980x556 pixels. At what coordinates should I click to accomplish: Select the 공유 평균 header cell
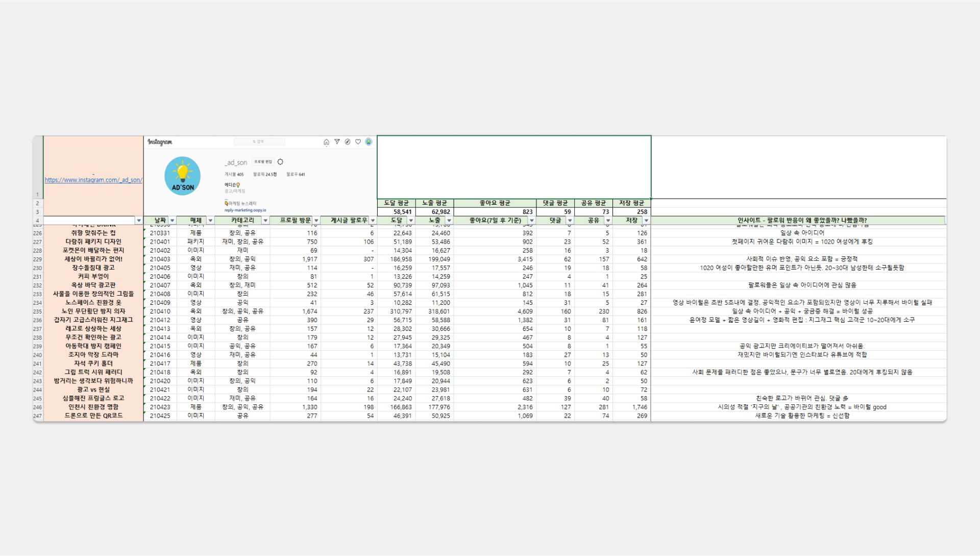(x=594, y=203)
